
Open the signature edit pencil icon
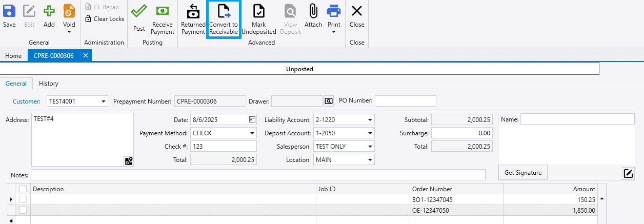[628, 173]
